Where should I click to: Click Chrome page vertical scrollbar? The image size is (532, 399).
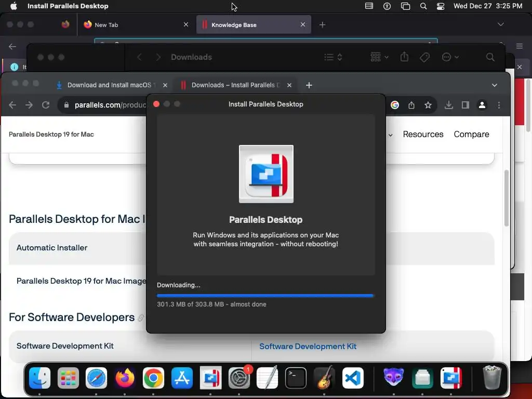click(506, 198)
